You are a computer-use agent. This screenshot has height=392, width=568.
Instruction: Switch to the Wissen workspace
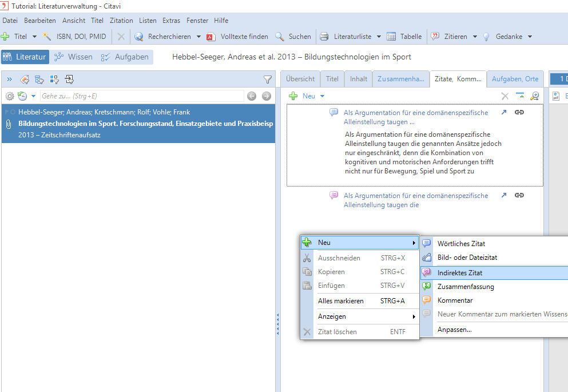tap(73, 57)
